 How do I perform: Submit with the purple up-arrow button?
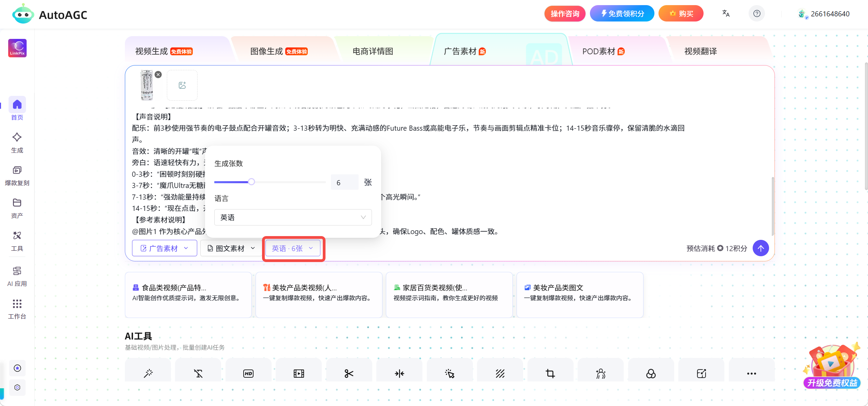pos(761,248)
